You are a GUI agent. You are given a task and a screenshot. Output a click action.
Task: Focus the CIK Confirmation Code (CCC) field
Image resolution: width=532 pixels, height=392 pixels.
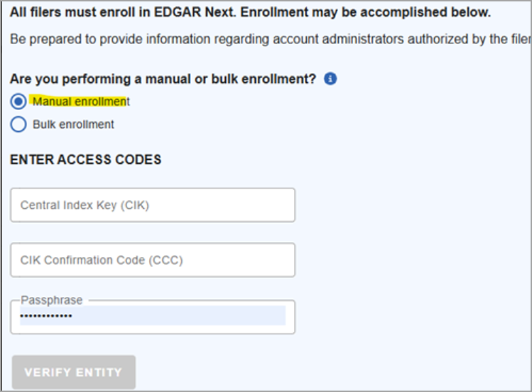[153, 260]
